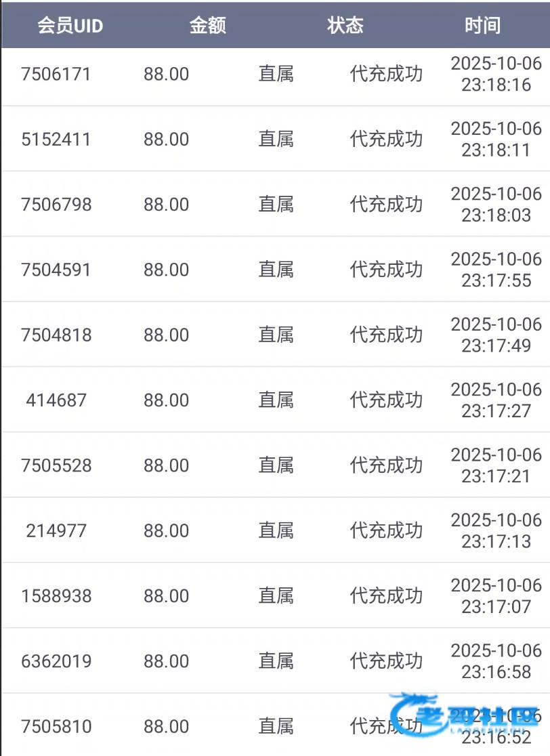Open the row for UID 7506798
Image resolution: width=550 pixels, height=756 pixels.
(56, 205)
